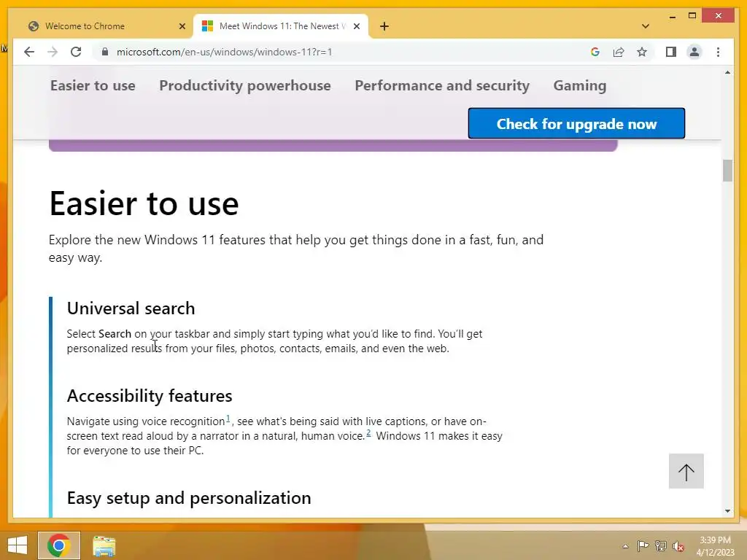Screen dimensions: 747x560
Task: Click the scrollbar down arrow
Action: coord(727,511)
